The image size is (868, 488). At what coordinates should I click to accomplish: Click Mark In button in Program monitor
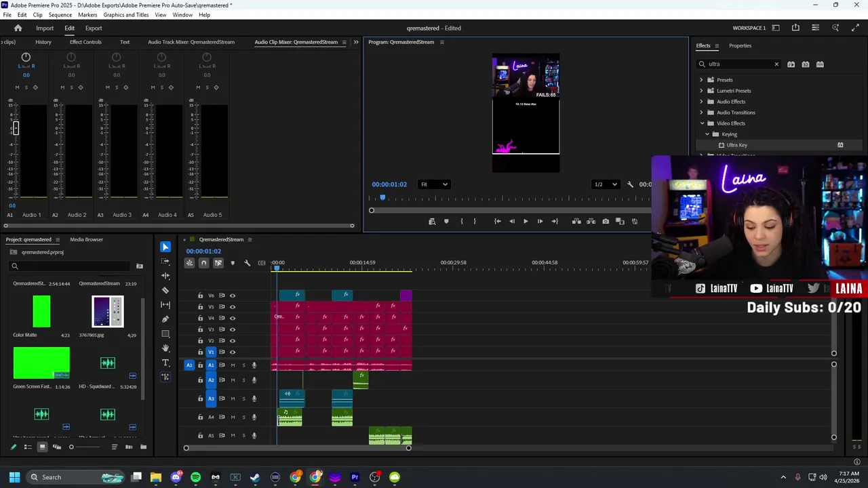461,222
